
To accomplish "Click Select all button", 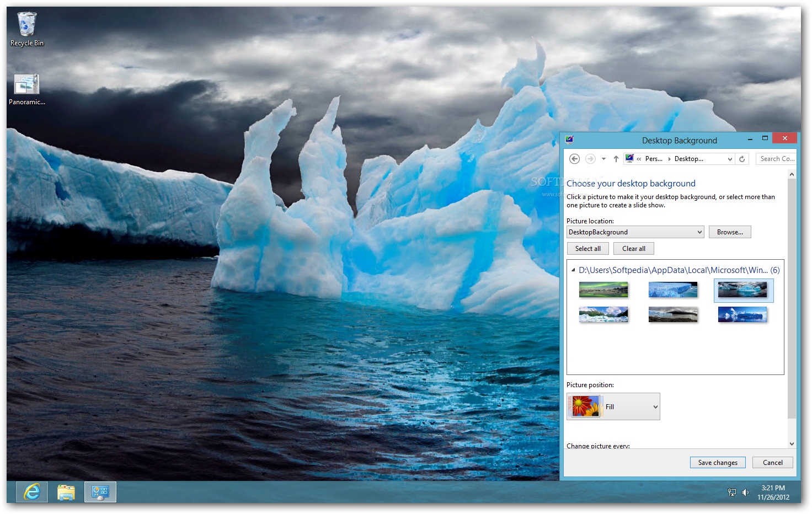I will pos(588,249).
